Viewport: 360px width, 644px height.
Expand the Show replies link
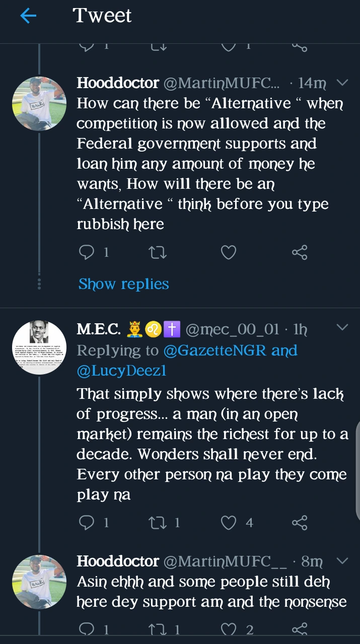pos(123,284)
